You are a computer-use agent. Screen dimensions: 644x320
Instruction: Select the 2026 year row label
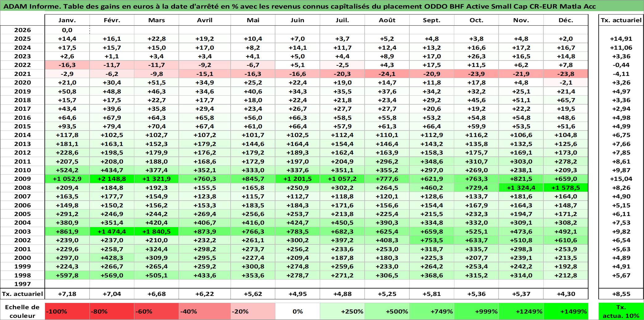tap(23, 30)
